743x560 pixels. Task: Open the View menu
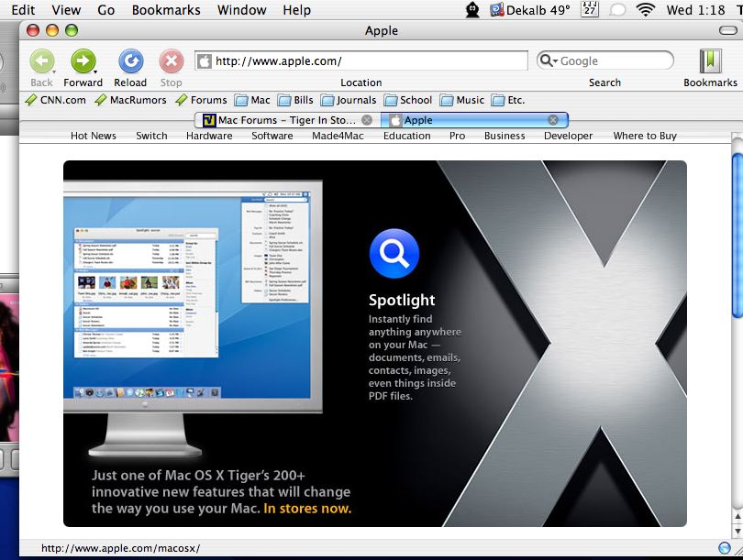[x=66, y=10]
